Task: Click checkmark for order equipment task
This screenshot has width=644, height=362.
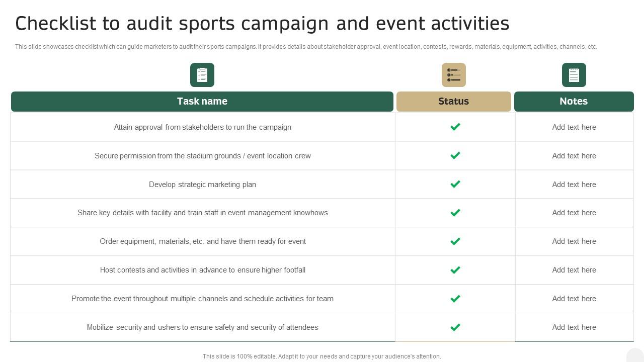Action: tap(455, 241)
